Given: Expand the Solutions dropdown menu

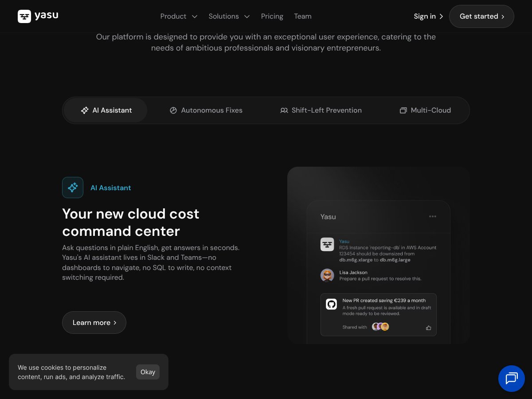Looking at the screenshot, I should 229,16.
